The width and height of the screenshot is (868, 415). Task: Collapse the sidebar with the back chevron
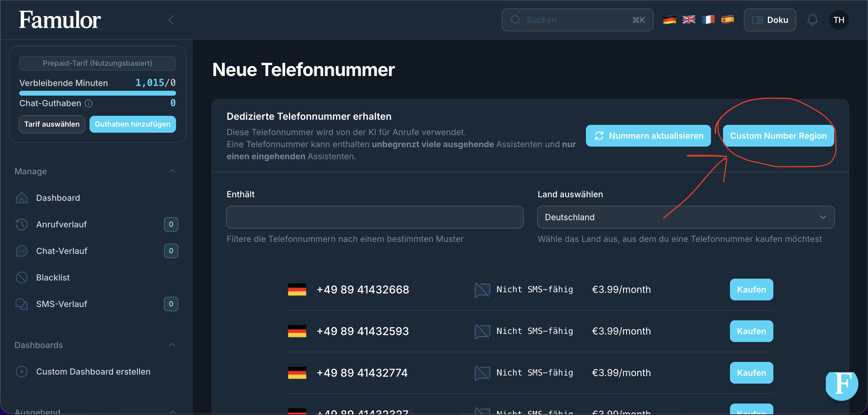tap(171, 20)
